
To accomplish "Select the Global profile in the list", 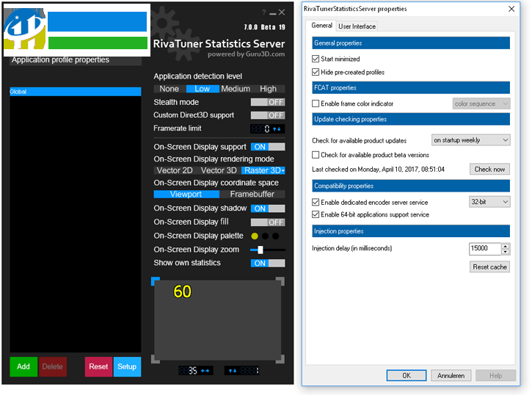I will coord(76,92).
